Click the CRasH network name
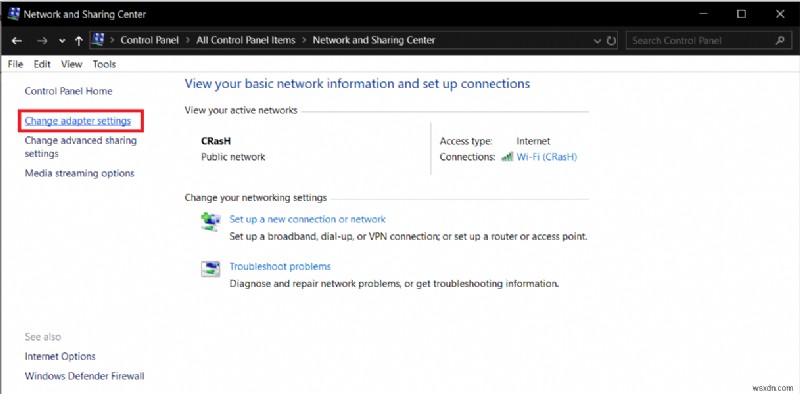The width and height of the screenshot is (800, 394). pyautogui.click(x=216, y=141)
